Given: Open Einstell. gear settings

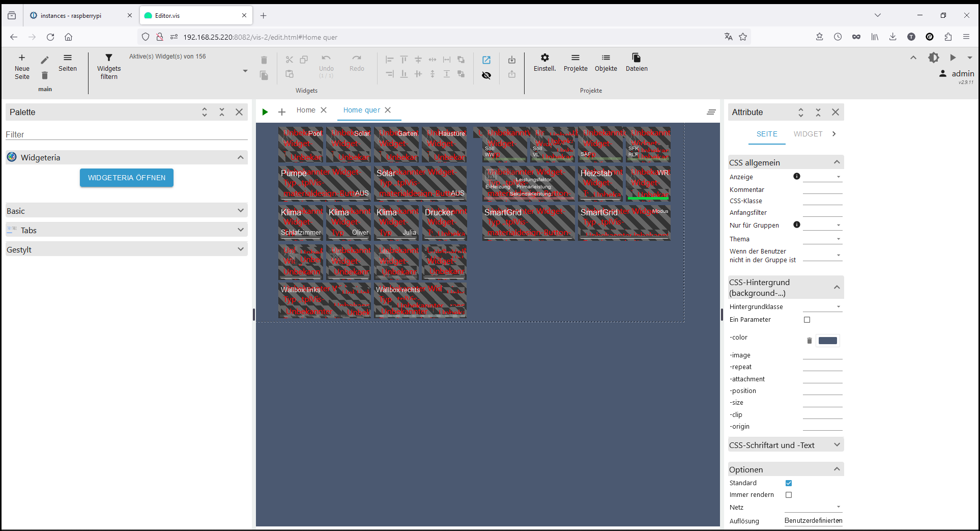Looking at the screenshot, I should (545, 58).
